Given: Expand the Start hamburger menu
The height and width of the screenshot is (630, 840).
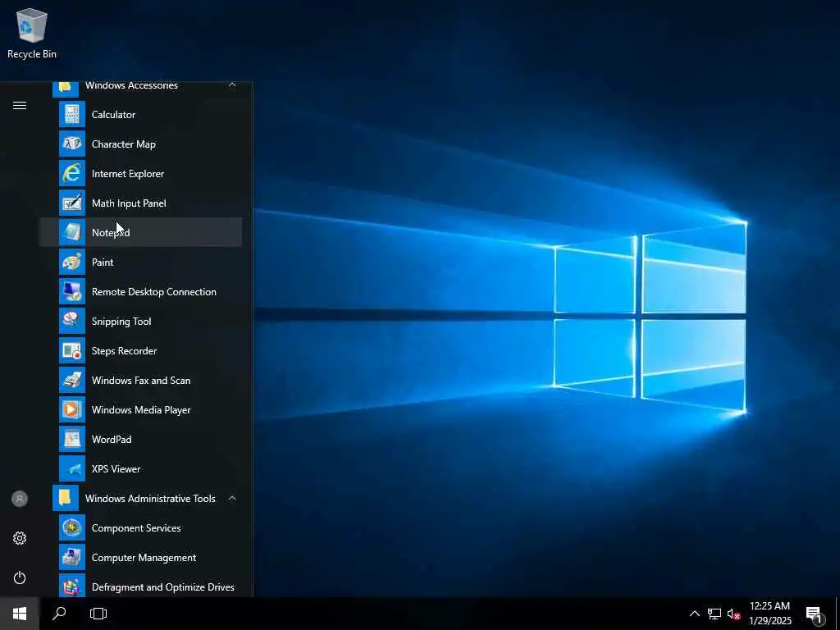Looking at the screenshot, I should (x=20, y=105).
